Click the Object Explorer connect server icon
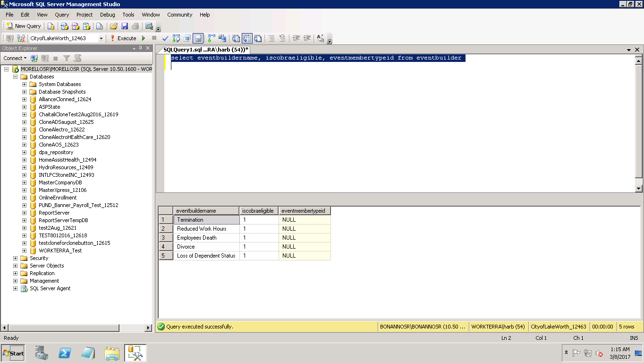 pos(34,58)
